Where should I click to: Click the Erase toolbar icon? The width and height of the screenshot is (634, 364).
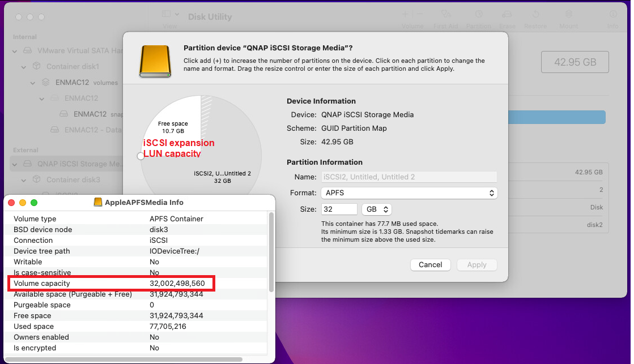click(507, 15)
